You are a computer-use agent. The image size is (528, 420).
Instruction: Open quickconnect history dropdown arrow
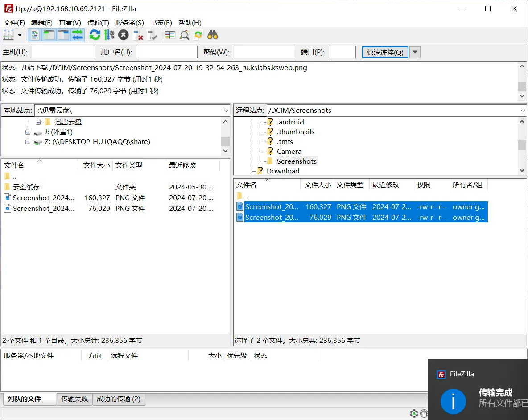415,52
